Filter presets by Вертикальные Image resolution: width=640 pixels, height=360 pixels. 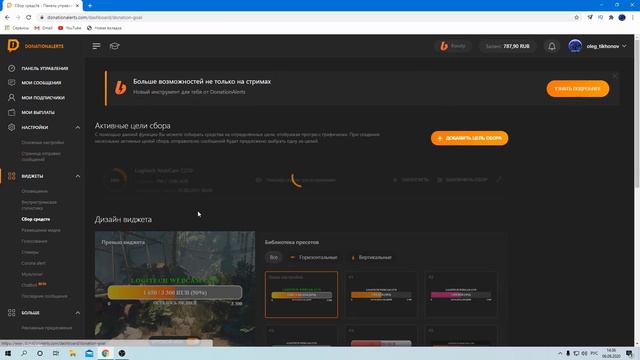371,257
